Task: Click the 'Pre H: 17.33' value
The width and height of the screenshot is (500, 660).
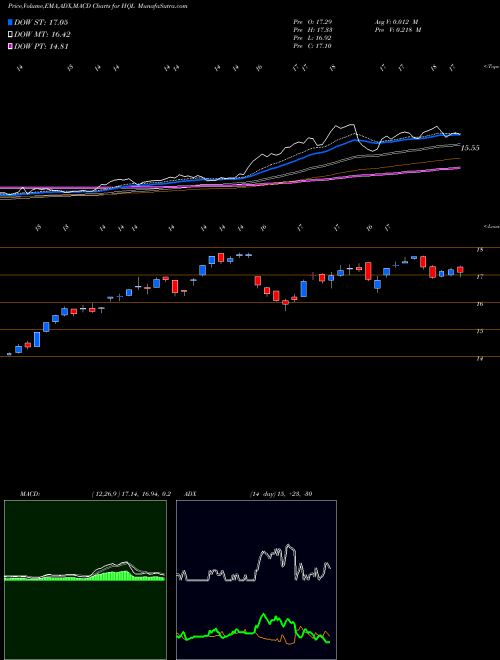Action: point(313,30)
